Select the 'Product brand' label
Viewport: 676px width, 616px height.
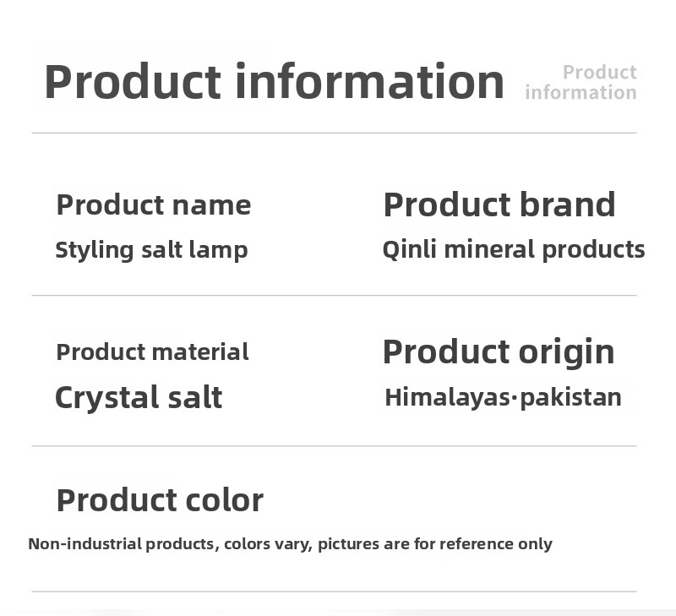click(x=499, y=204)
